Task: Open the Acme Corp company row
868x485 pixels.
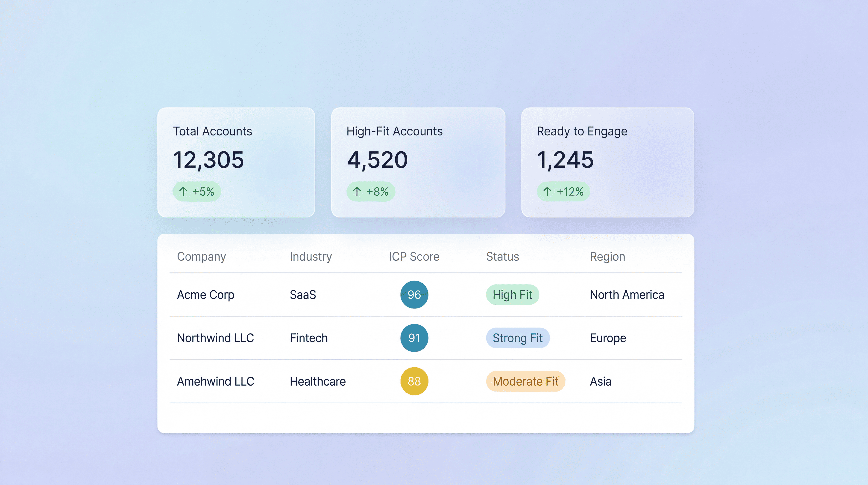Action: pos(205,295)
